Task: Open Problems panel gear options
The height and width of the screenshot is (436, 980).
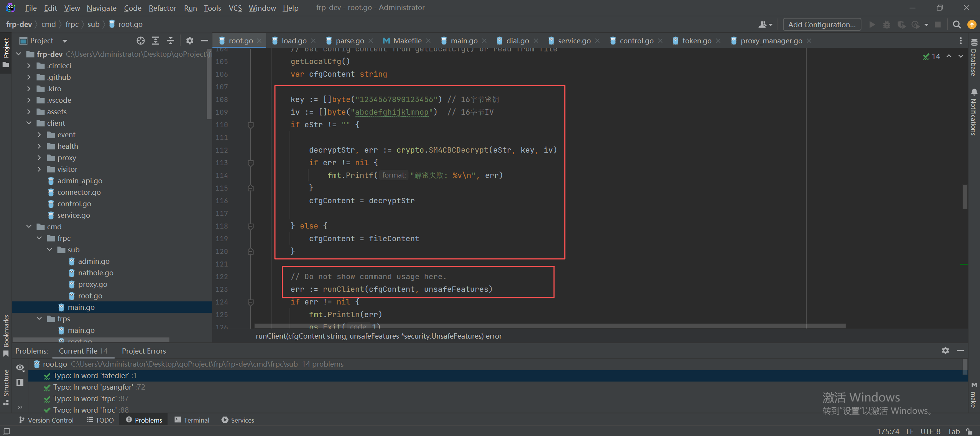Action: click(x=945, y=350)
